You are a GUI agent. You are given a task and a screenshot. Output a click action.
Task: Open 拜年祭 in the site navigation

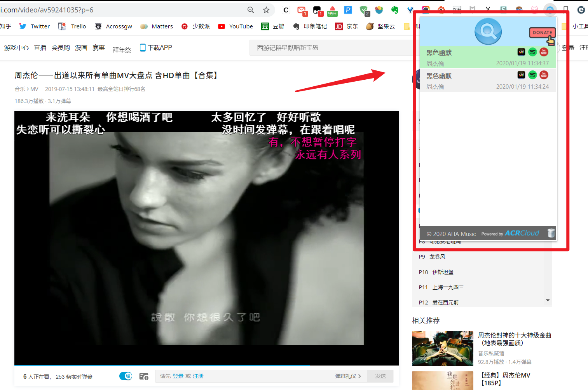[x=122, y=49]
